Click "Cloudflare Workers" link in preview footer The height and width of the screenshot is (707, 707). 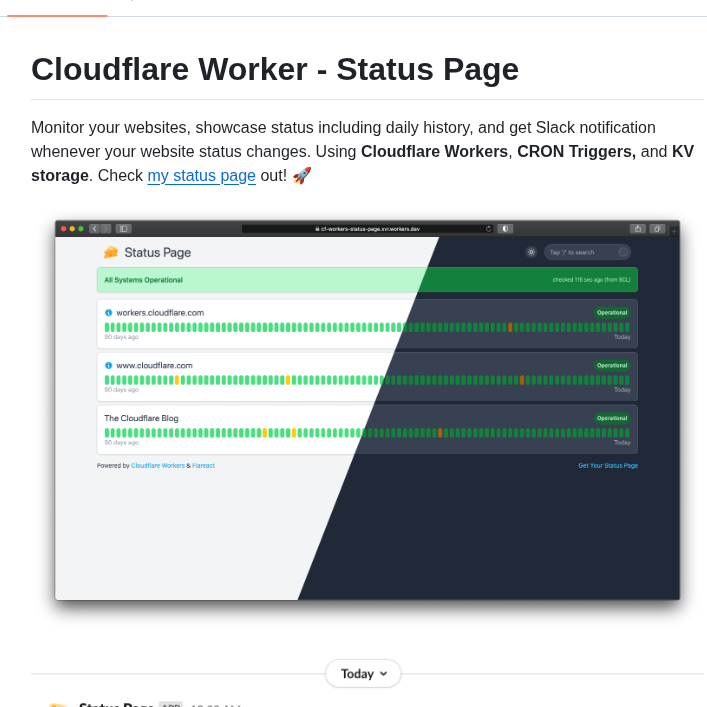coord(158,465)
